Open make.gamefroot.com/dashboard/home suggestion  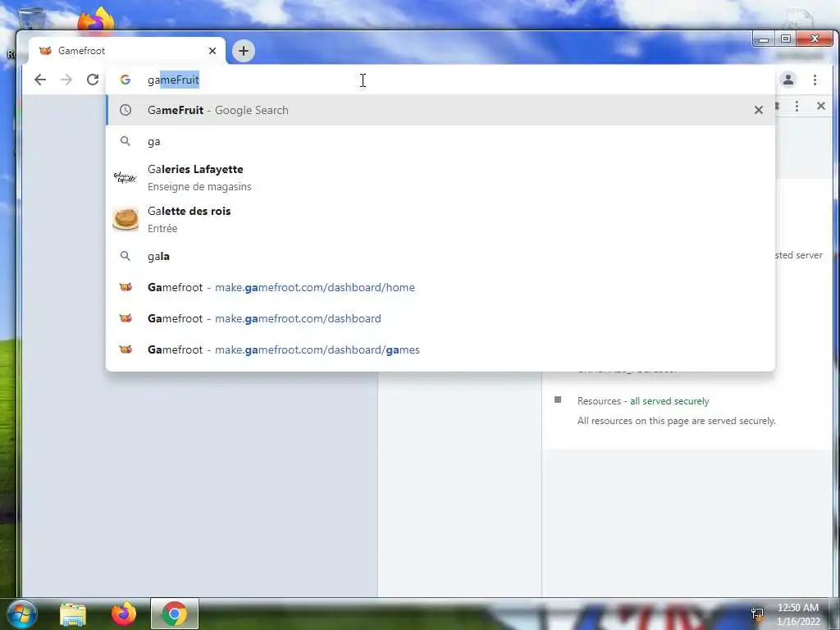[441, 287]
